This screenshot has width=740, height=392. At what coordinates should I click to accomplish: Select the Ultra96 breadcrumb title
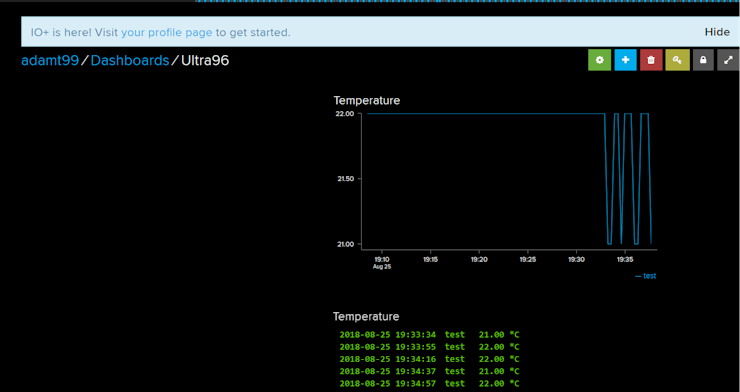tap(205, 61)
